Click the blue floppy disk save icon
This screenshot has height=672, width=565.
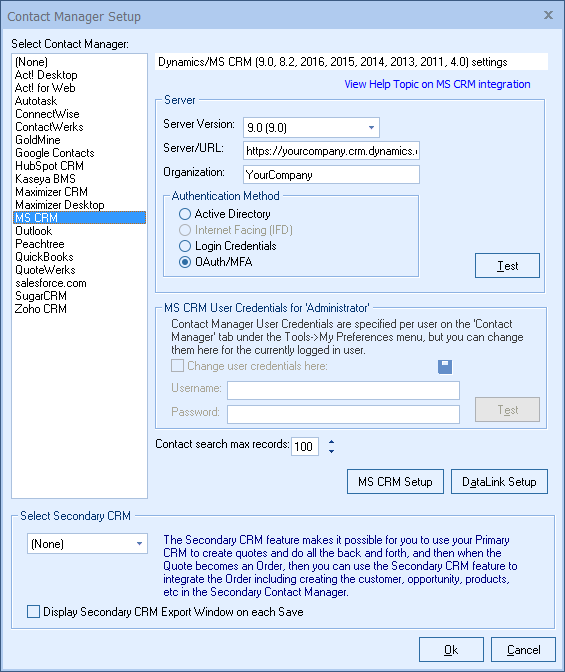pyautogui.click(x=445, y=366)
